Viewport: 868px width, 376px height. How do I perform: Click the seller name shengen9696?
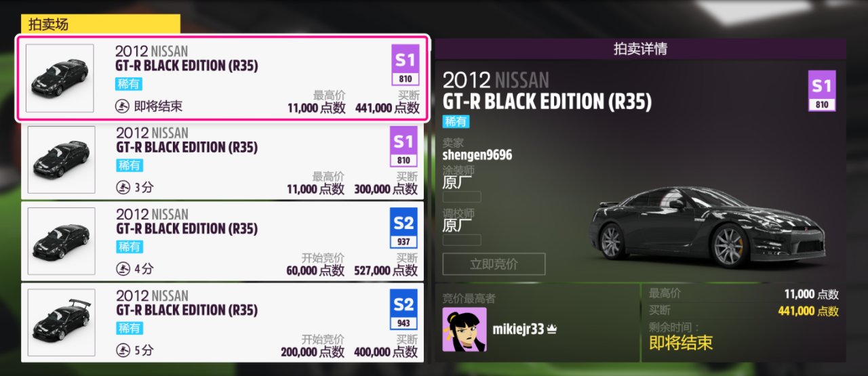click(477, 155)
